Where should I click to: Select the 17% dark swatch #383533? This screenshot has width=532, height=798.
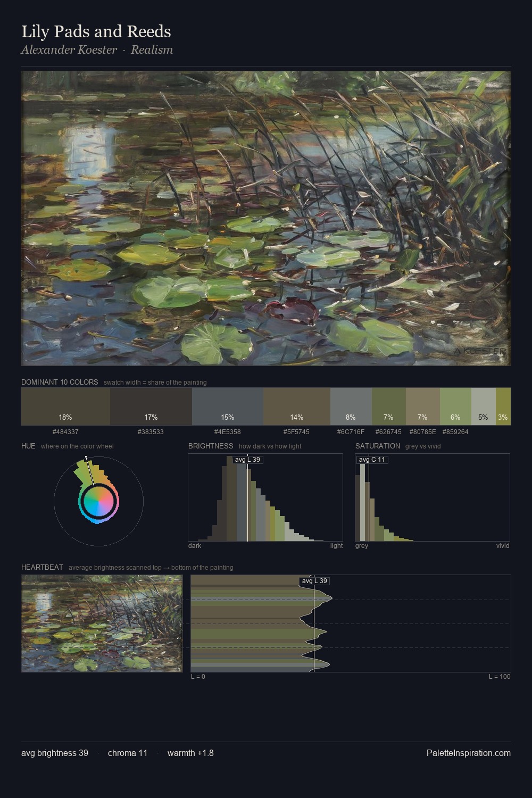point(151,406)
